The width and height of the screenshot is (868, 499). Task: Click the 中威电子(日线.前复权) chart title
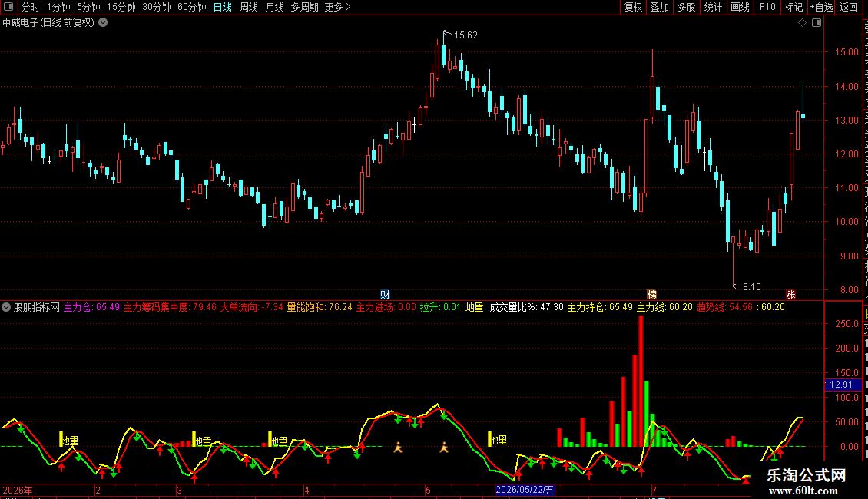(48, 23)
